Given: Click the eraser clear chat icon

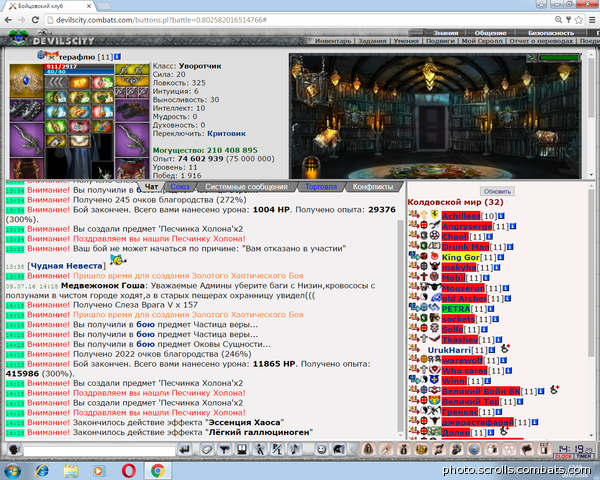Looking at the screenshot, I should [207, 449].
